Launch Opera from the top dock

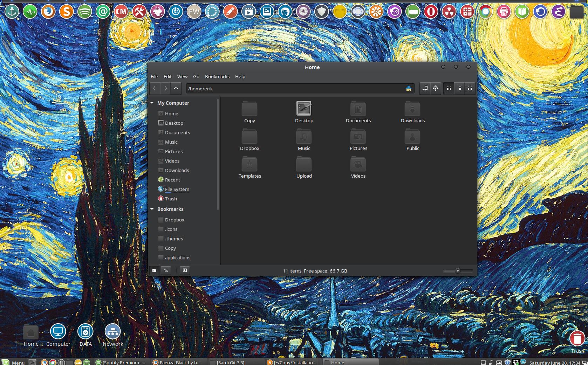[431, 12]
